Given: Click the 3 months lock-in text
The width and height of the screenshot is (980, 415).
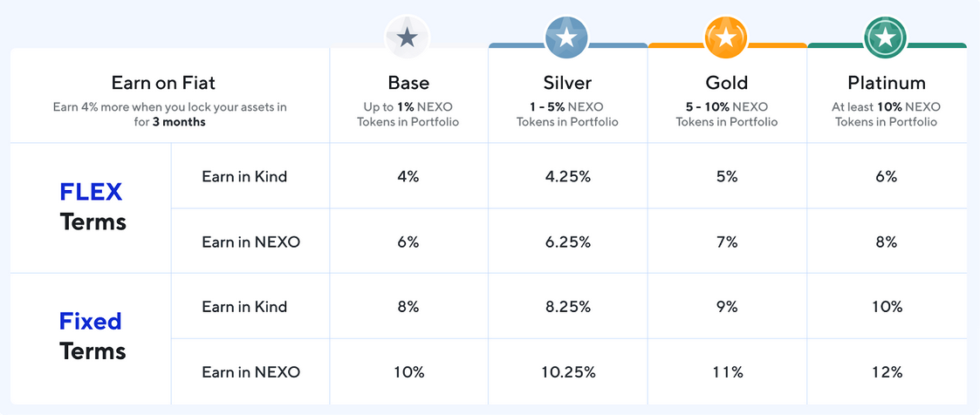Looking at the screenshot, I should click(178, 122).
